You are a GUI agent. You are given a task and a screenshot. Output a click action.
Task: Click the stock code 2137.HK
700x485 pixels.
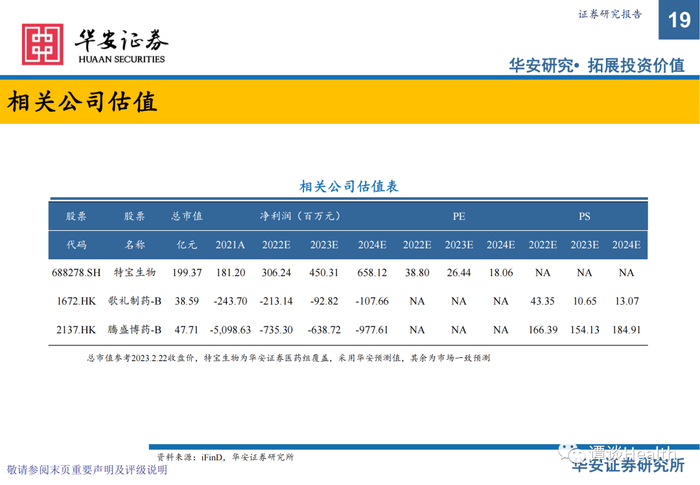coord(76,330)
